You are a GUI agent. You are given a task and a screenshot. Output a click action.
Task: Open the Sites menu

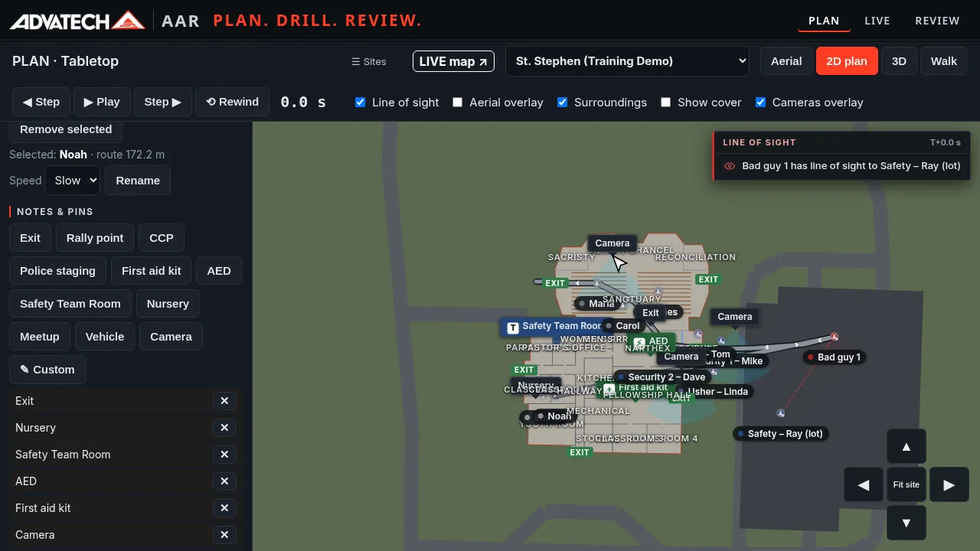369,61
